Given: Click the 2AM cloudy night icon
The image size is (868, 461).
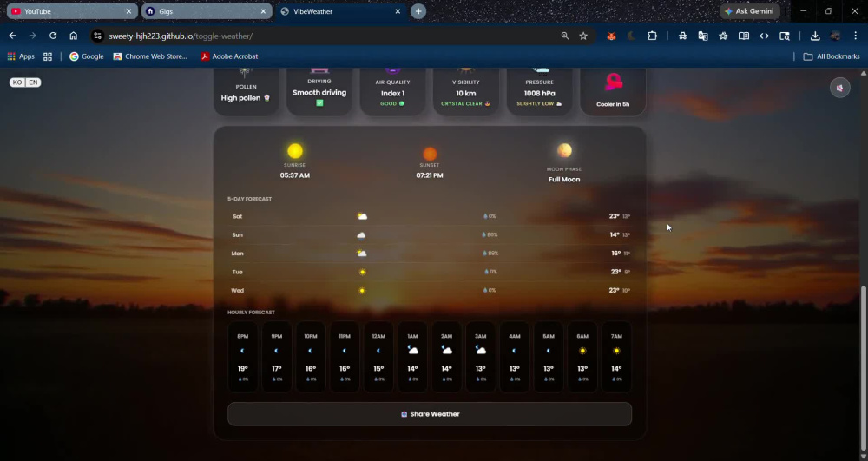Looking at the screenshot, I should tap(446, 350).
